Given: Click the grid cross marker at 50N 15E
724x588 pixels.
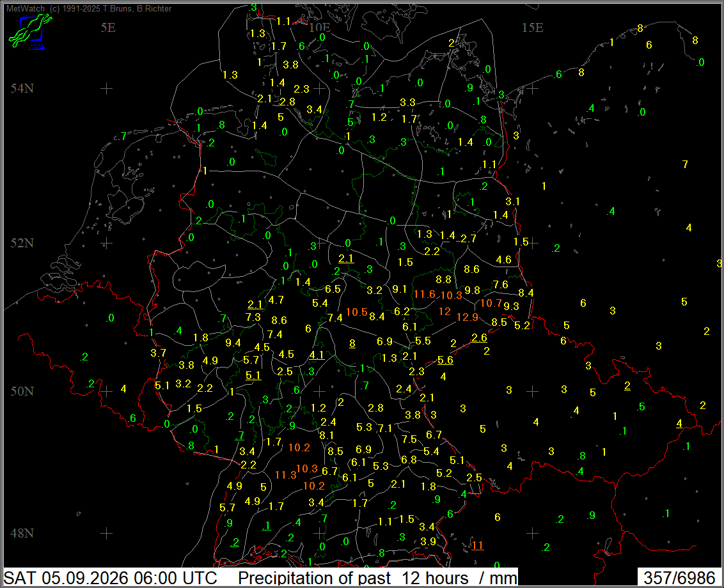Looking at the screenshot, I should (x=532, y=391).
